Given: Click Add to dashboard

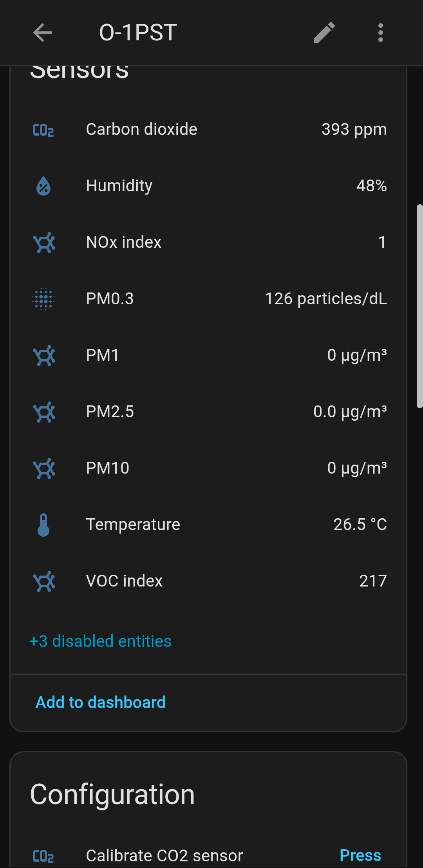Looking at the screenshot, I should (101, 702).
